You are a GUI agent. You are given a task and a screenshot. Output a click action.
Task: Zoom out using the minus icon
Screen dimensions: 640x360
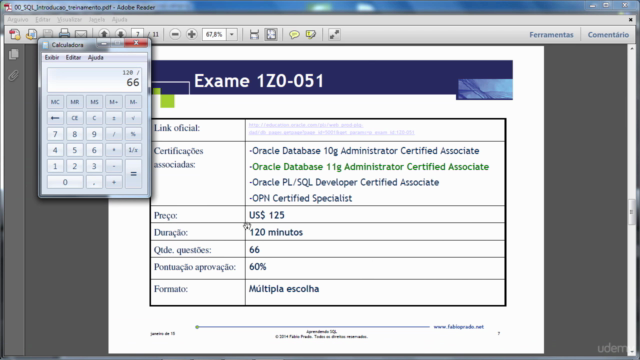(x=175, y=34)
